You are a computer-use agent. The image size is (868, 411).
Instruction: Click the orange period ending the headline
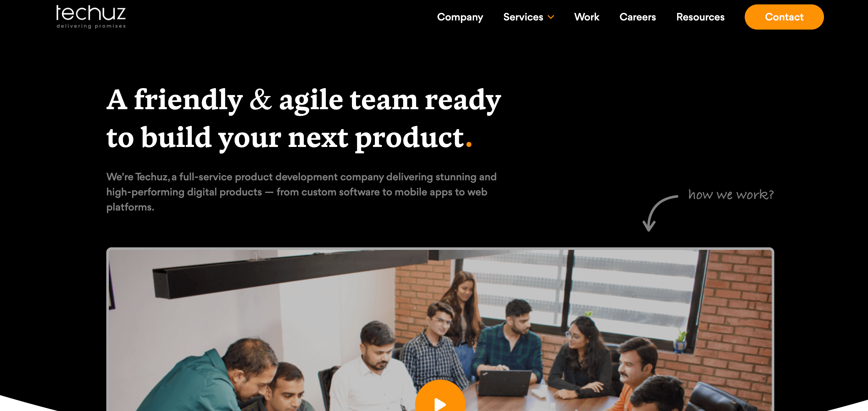coord(469,145)
